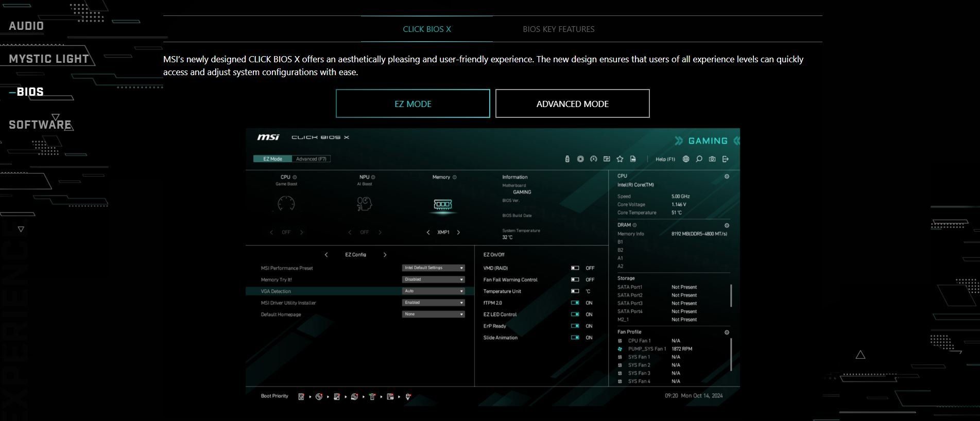Go to the AUDIO section in sidebar

tap(26, 26)
